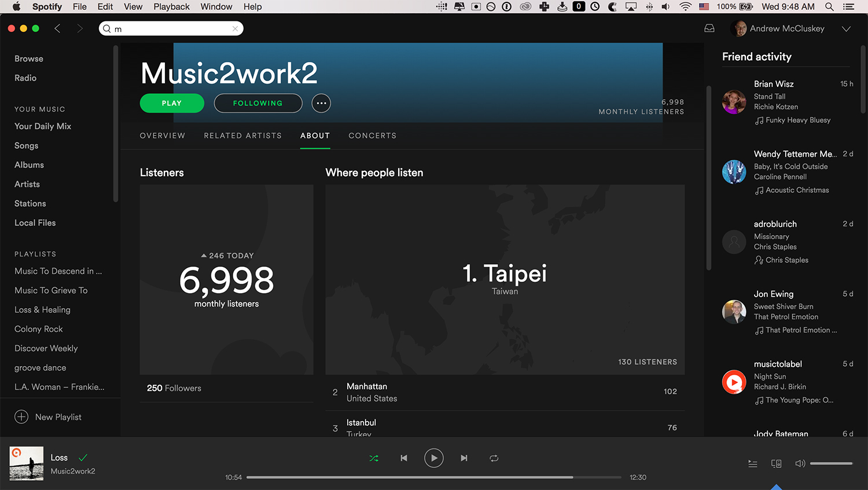
Task: Open macOS Spotlight search icon
Action: tap(829, 6)
